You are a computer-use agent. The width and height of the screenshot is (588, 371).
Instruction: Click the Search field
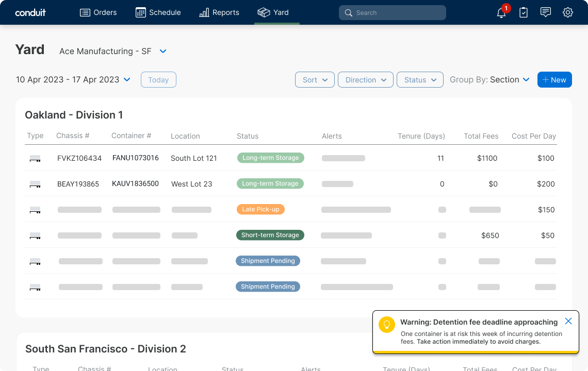pyautogui.click(x=392, y=12)
